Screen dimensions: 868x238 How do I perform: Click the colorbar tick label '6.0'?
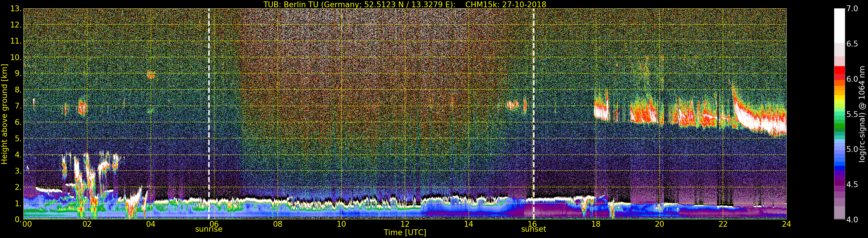tap(852, 79)
